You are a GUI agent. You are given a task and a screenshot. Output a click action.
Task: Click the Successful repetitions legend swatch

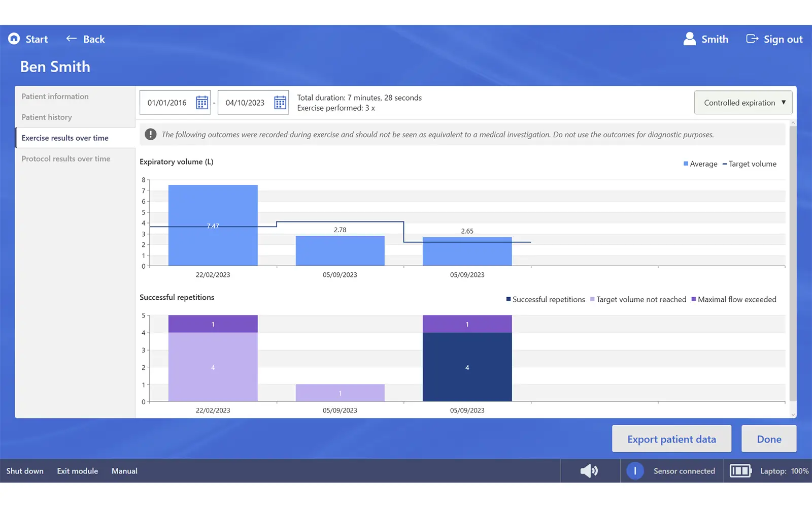pyautogui.click(x=509, y=299)
